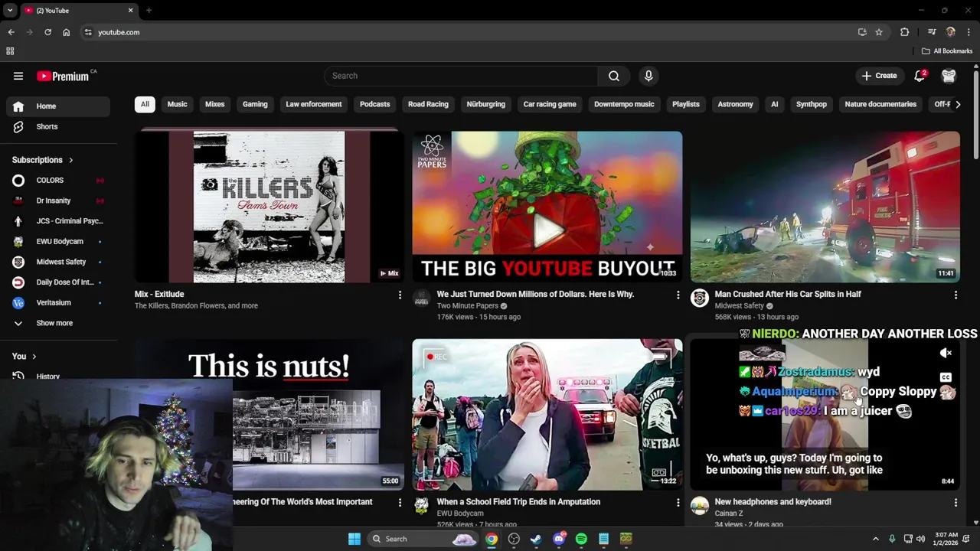Open EWU Bodycam subscription in sidebar
The width and height of the screenshot is (980, 551).
[x=58, y=241]
